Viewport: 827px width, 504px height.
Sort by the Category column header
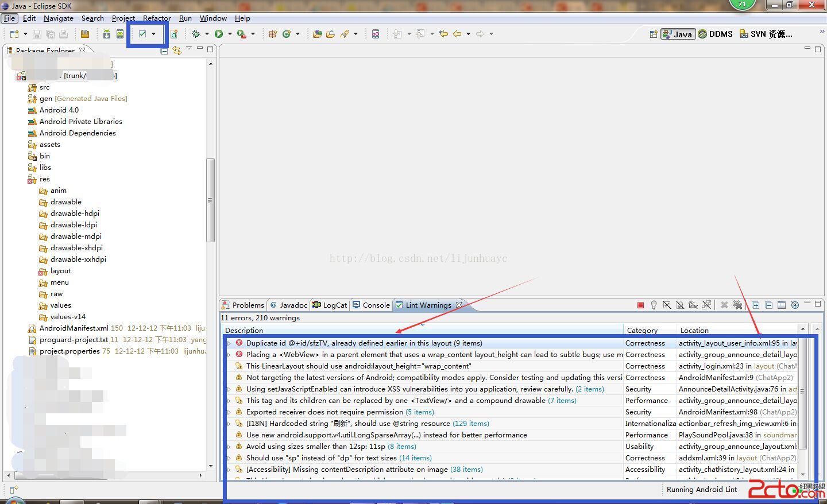[642, 330]
